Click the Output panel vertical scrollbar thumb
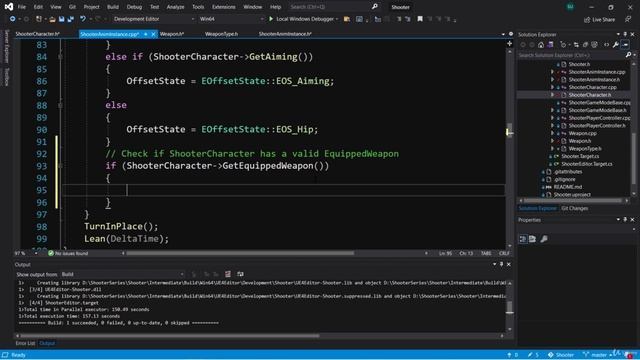Screen dimensions: 640x360 509,307
